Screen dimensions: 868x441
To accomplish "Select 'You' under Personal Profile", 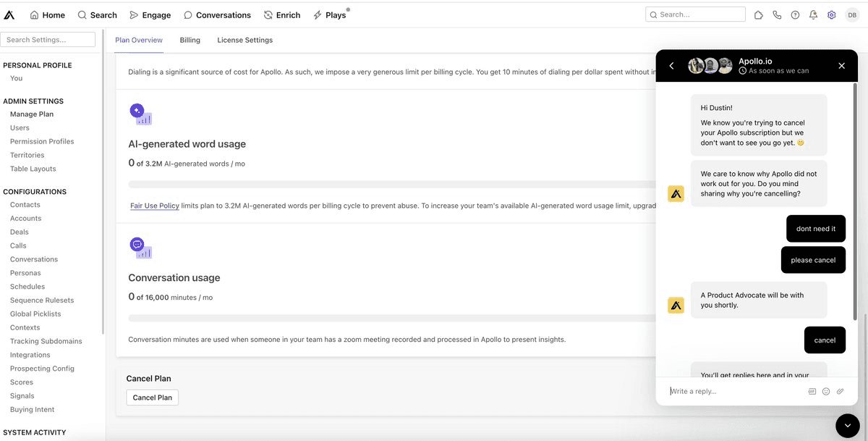I will pyautogui.click(x=16, y=78).
